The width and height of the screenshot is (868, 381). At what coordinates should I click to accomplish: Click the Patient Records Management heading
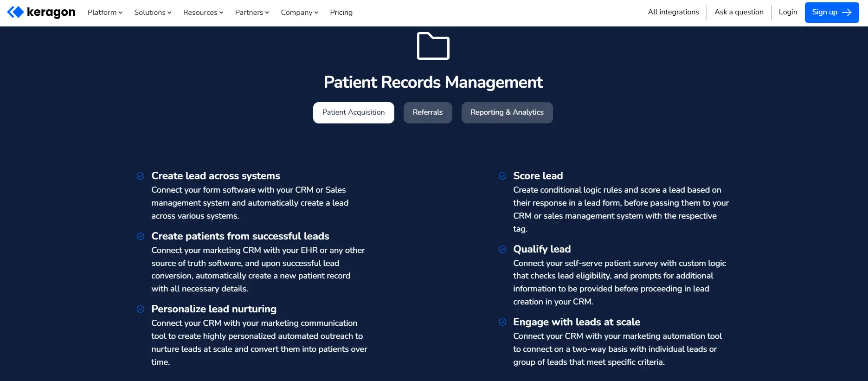pyautogui.click(x=433, y=82)
